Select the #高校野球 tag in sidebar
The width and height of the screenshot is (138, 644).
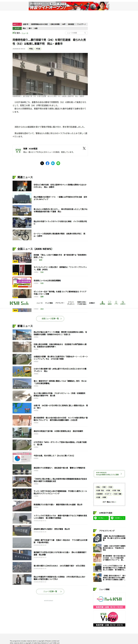coord(99,494)
